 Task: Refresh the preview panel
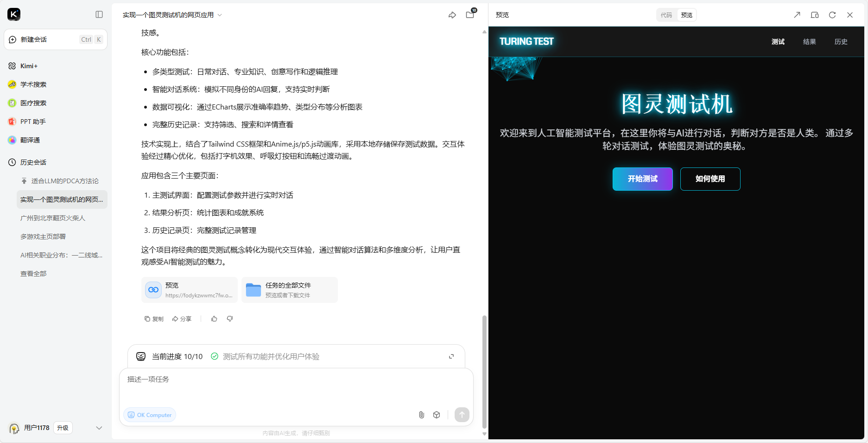tap(832, 15)
